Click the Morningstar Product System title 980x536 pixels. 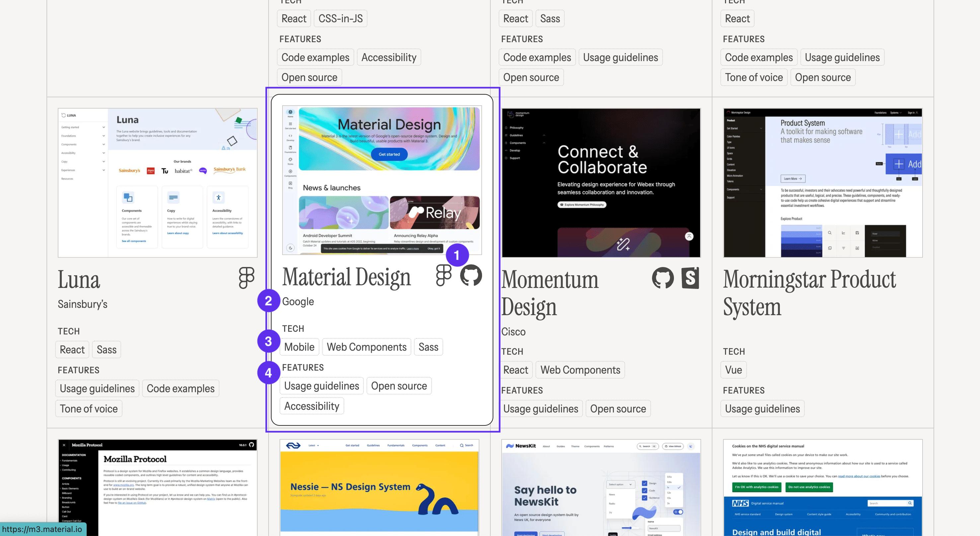pos(809,293)
